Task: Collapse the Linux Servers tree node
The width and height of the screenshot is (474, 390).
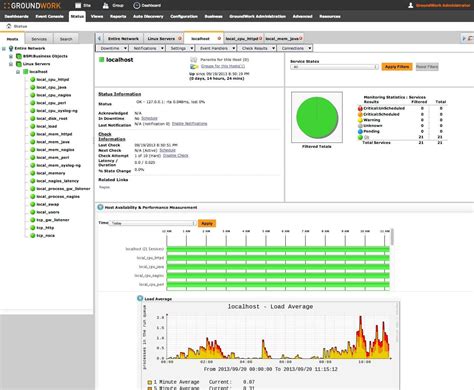Action: tap(11, 64)
